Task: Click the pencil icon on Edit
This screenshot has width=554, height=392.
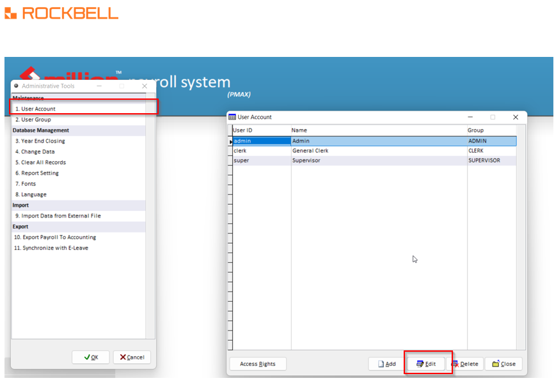Action: point(420,364)
